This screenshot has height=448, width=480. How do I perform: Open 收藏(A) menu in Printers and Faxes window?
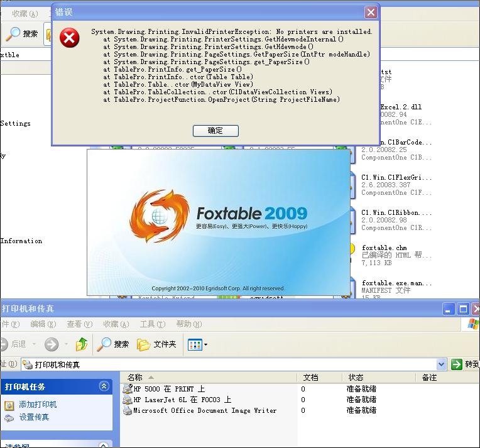[x=116, y=324]
